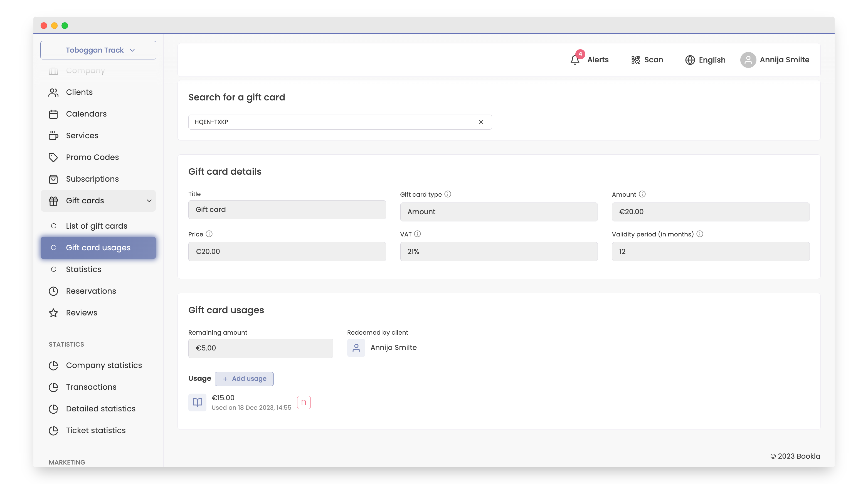Select List of gift cards radio item
Viewport: 868px width, 484px height.
54,226
